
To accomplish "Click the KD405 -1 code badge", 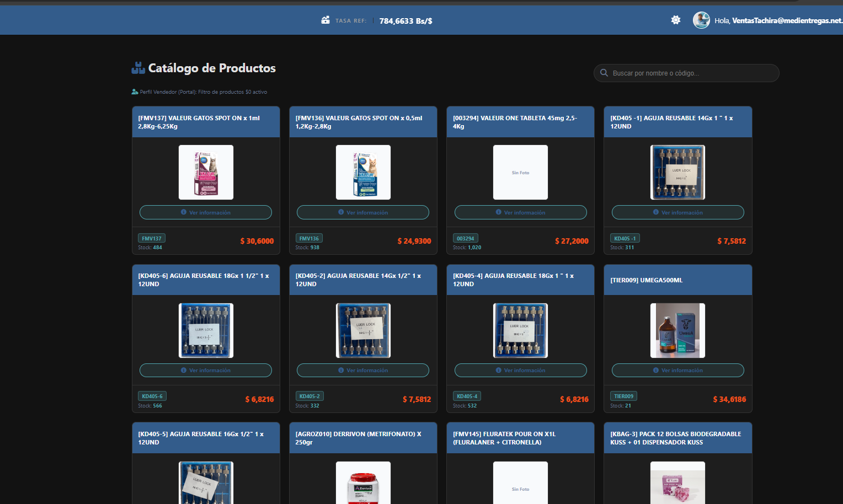I will pyautogui.click(x=625, y=238).
